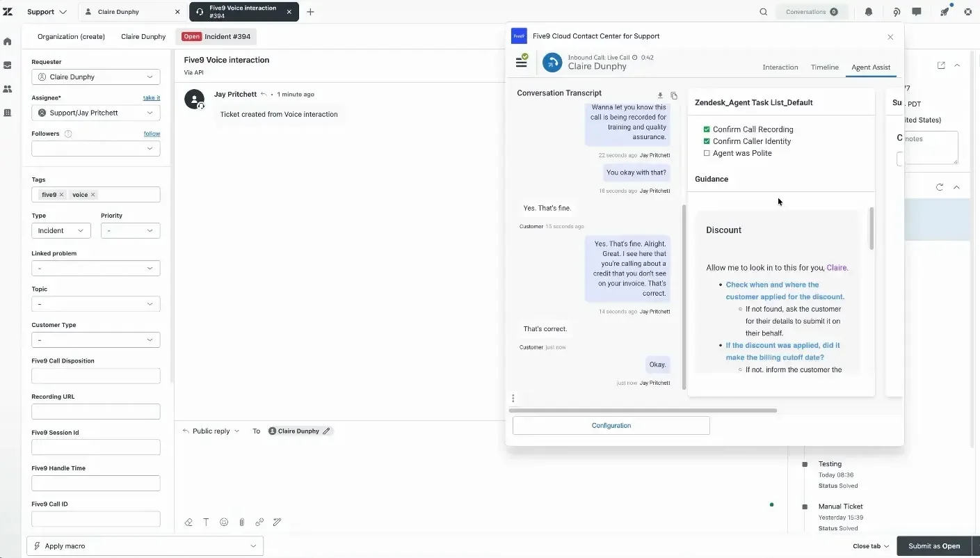
Task: Open Five9 app icon in top bar
Action: (897, 12)
